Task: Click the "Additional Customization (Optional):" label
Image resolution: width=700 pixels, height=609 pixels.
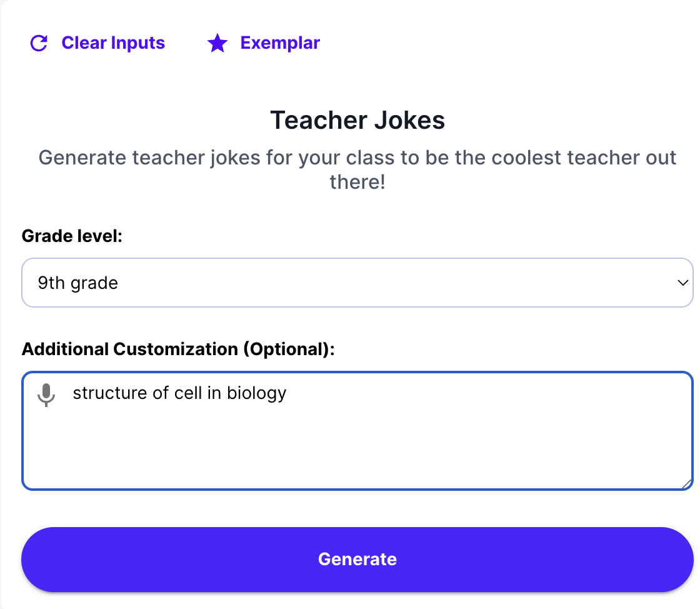Action: pos(178,349)
